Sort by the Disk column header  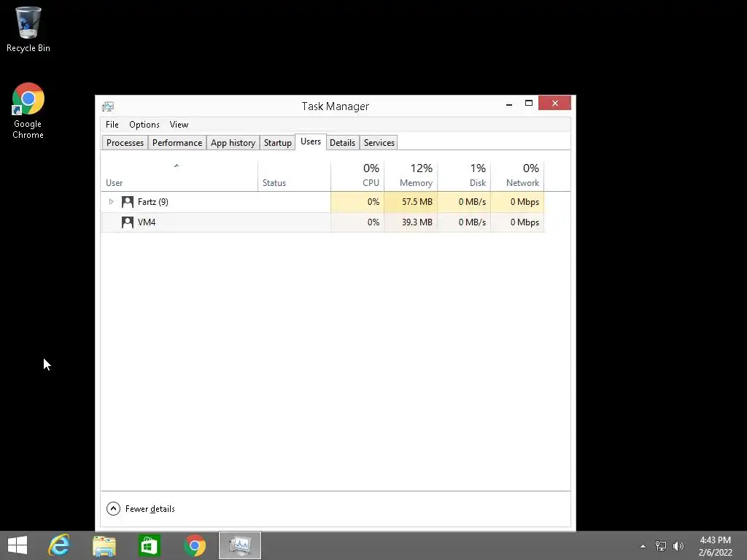(464, 176)
